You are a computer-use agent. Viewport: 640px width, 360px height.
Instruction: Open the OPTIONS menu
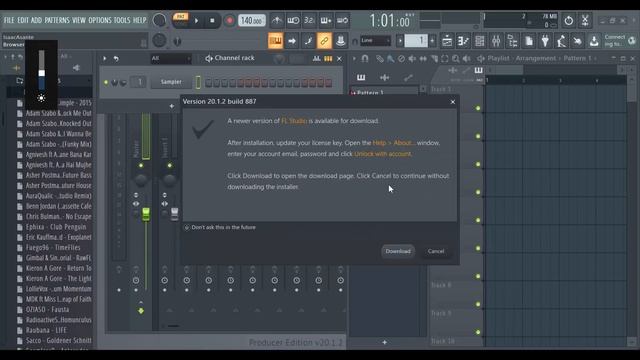(100, 20)
